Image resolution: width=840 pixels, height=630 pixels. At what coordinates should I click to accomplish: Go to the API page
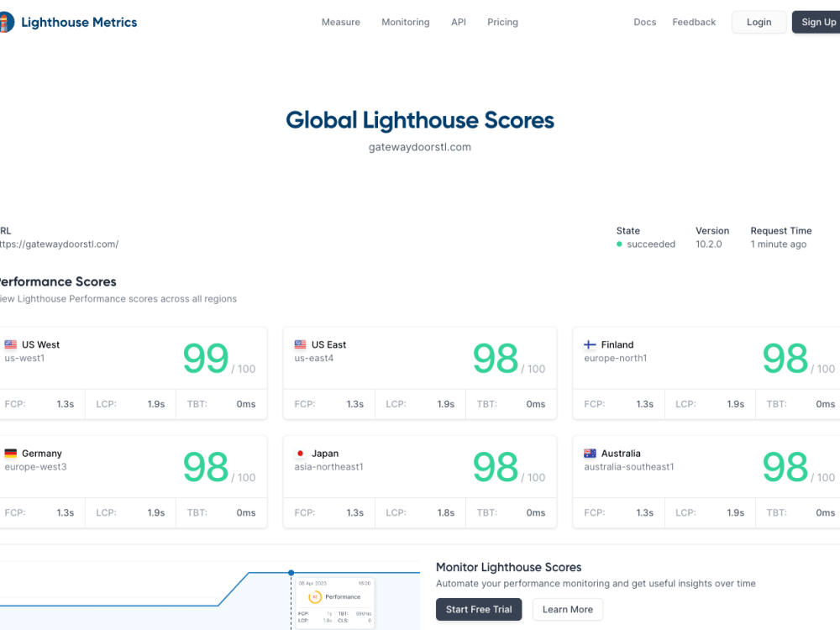coord(459,22)
